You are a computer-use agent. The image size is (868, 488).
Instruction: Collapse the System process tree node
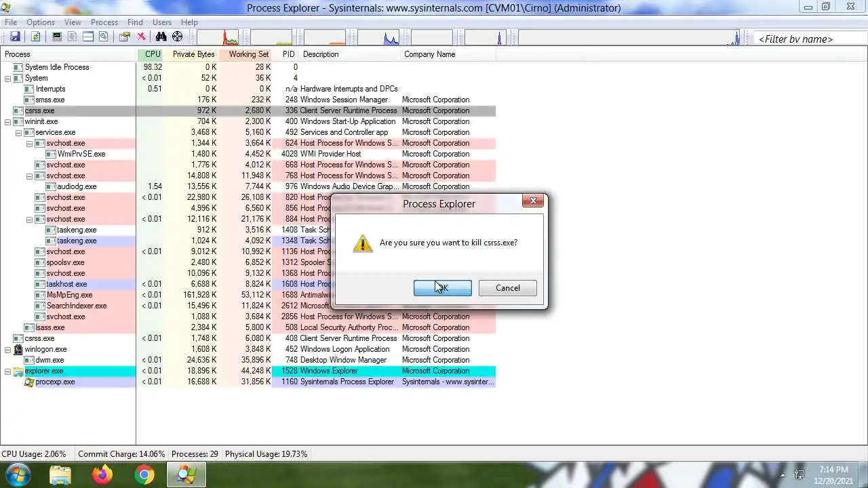[7, 78]
